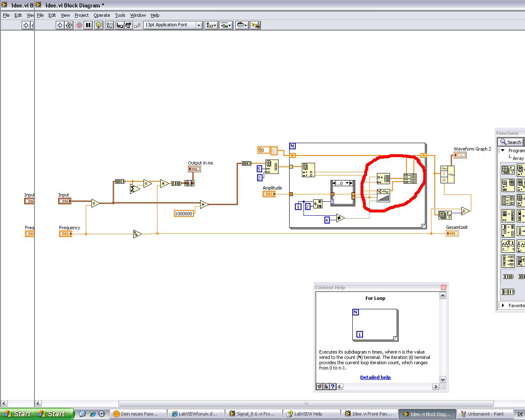Open the Project menu
This screenshot has height=420, width=525.
[82, 15]
